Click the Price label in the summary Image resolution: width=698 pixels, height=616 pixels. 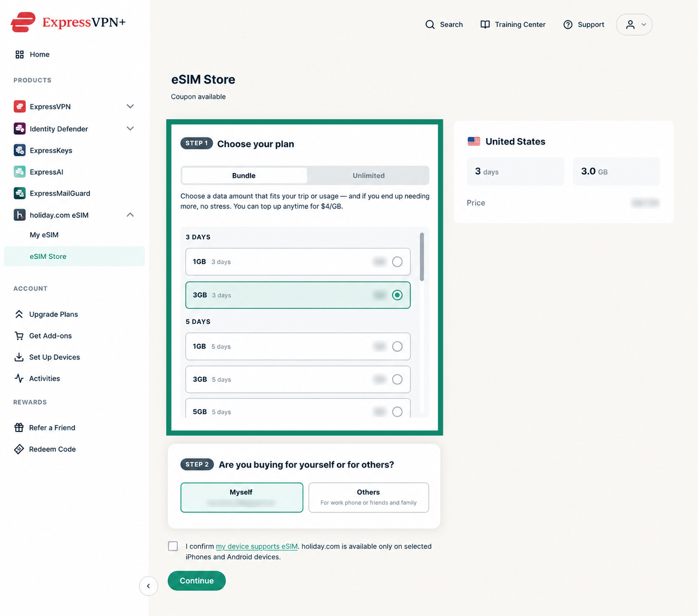click(x=476, y=203)
